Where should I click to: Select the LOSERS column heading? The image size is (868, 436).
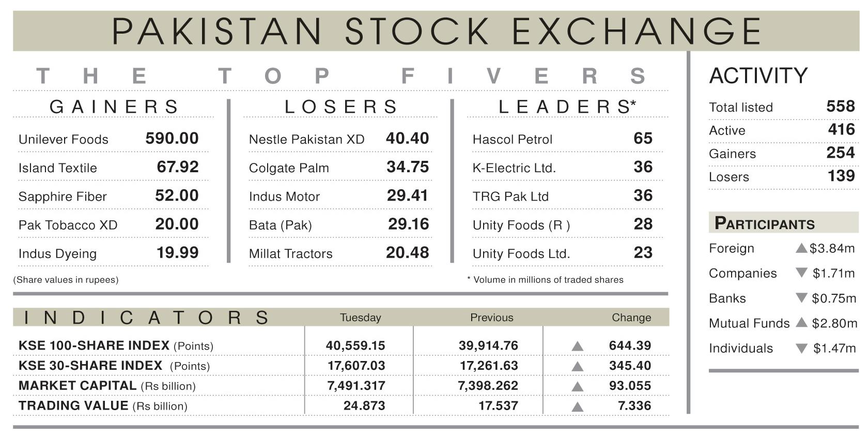tap(341, 107)
